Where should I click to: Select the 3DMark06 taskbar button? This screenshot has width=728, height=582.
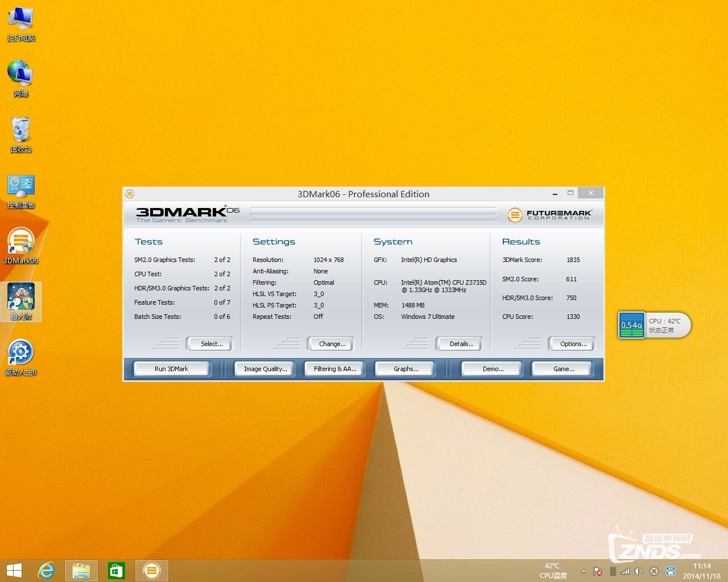(x=151, y=570)
